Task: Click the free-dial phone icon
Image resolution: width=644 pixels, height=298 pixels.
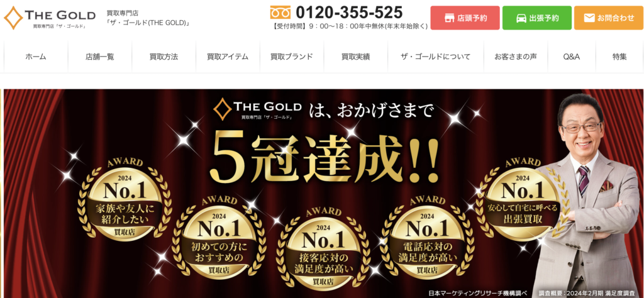Action: [x=280, y=13]
